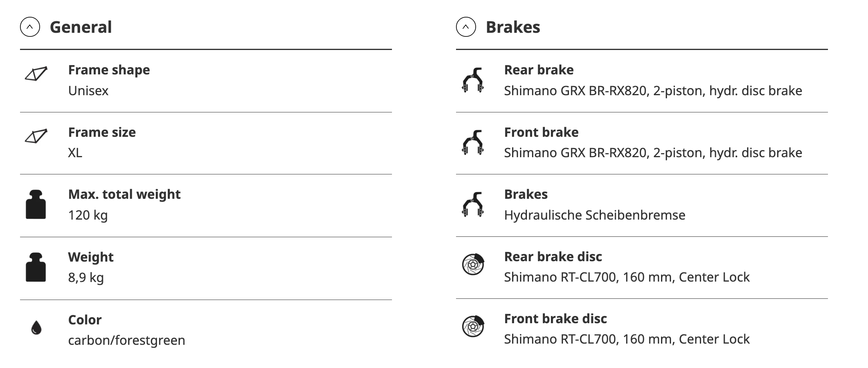This screenshot has width=868, height=368.
Task: Click the carbon/forestgreen color value
Action: (127, 340)
